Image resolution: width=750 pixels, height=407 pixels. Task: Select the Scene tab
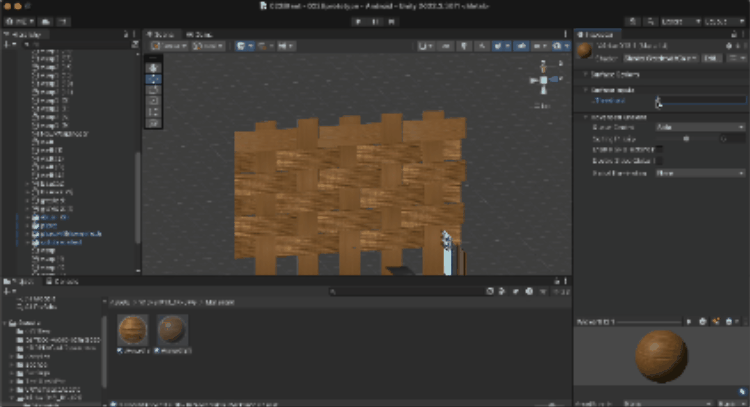161,34
